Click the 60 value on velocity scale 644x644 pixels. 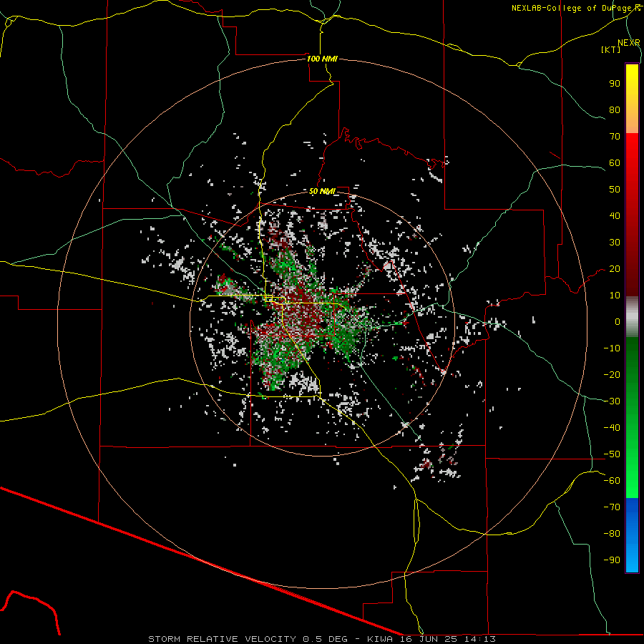click(615, 162)
